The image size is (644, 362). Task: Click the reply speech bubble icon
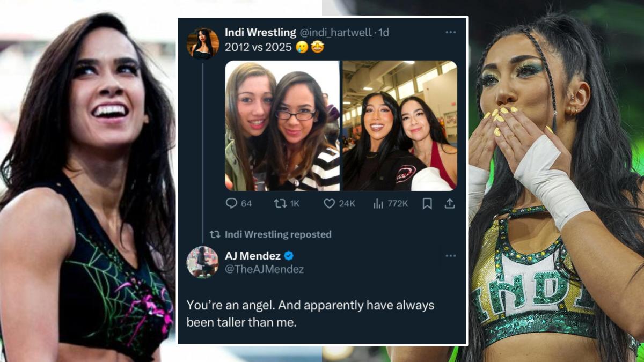231,203
